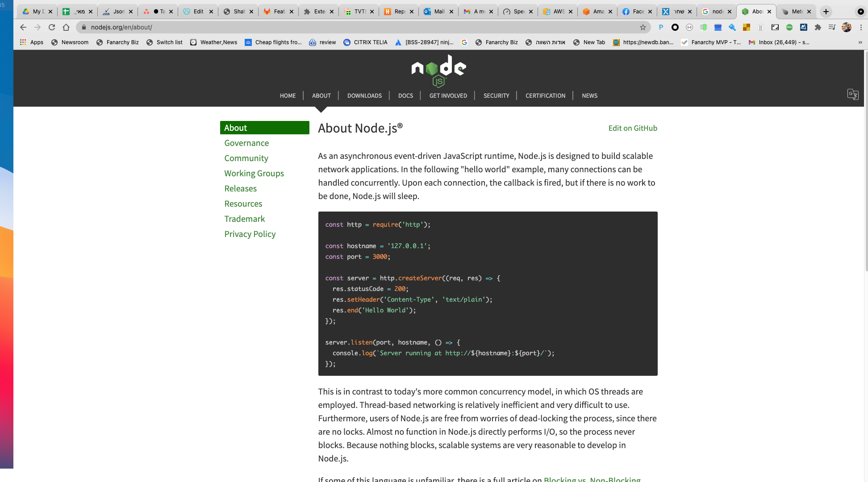Open the Blocking vs. Non-Blocking article link
The height and width of the screenshot is (482, 868).
pos(592,479)
